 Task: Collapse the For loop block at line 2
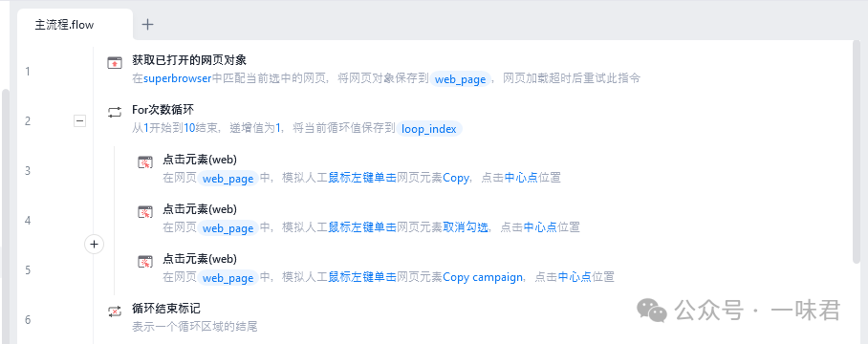coord(79,120)
